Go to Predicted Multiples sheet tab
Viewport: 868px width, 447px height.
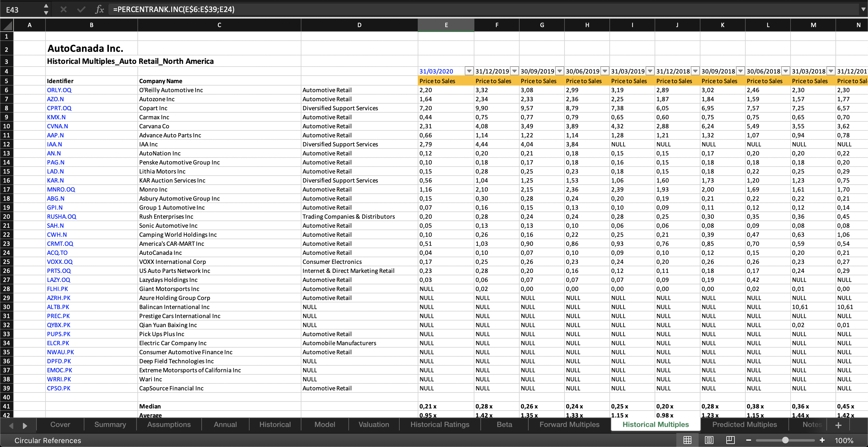744,424
